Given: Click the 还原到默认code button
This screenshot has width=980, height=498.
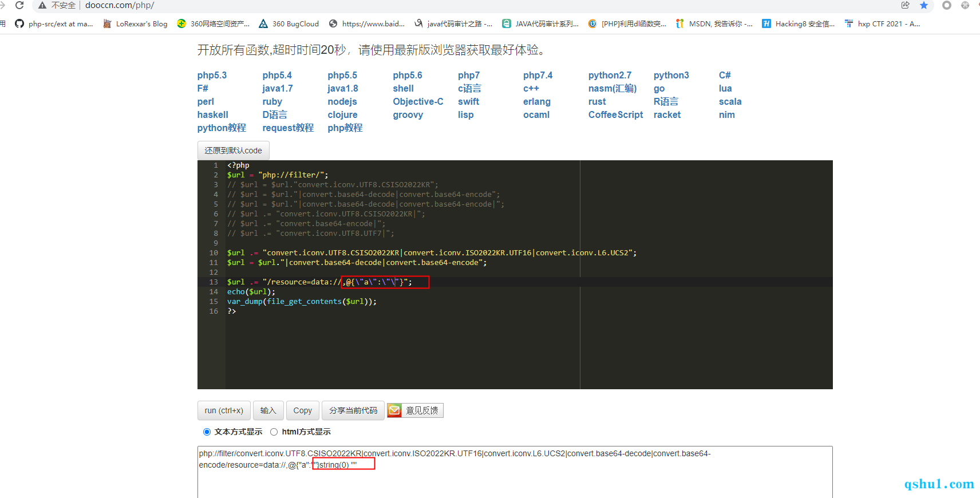Looking at the screenshot, I should [233, 151].
